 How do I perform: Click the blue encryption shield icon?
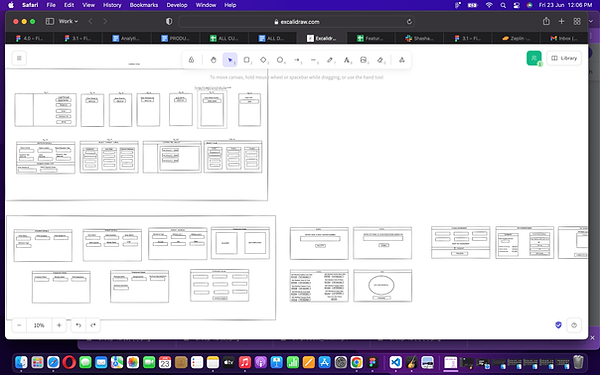(558, 325)
